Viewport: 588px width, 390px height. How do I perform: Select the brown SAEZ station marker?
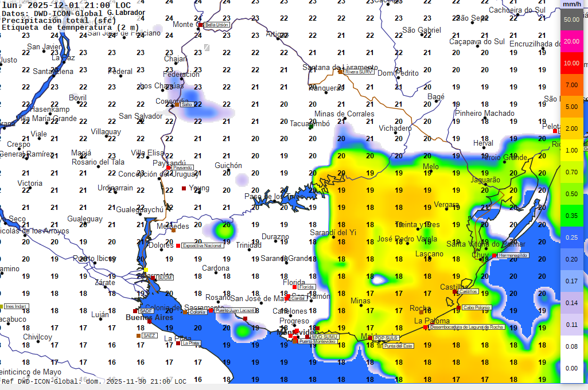[138, 336]
